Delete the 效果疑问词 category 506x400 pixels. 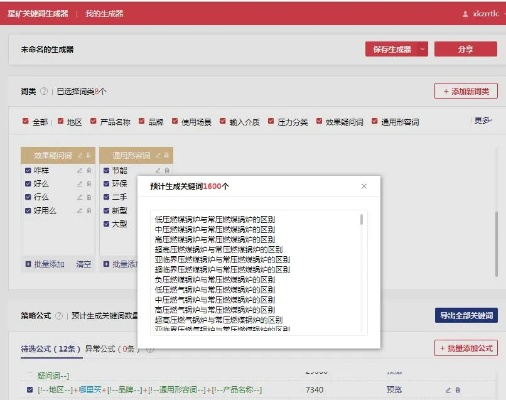[x=88, y=155]
